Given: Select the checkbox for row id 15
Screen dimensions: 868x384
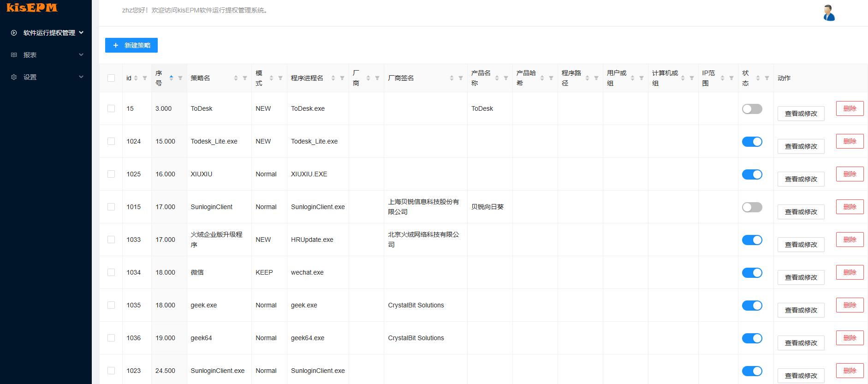Looking at the screenshot, I should 111,108.
